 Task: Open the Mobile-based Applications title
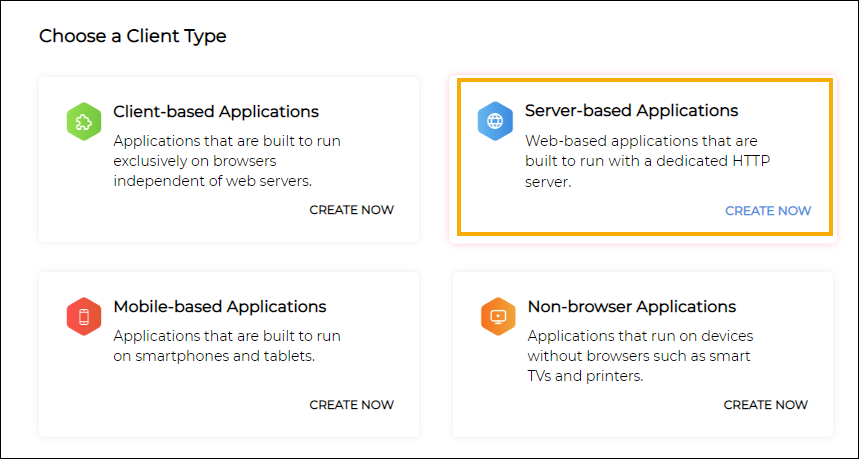[x=220, y=307]
